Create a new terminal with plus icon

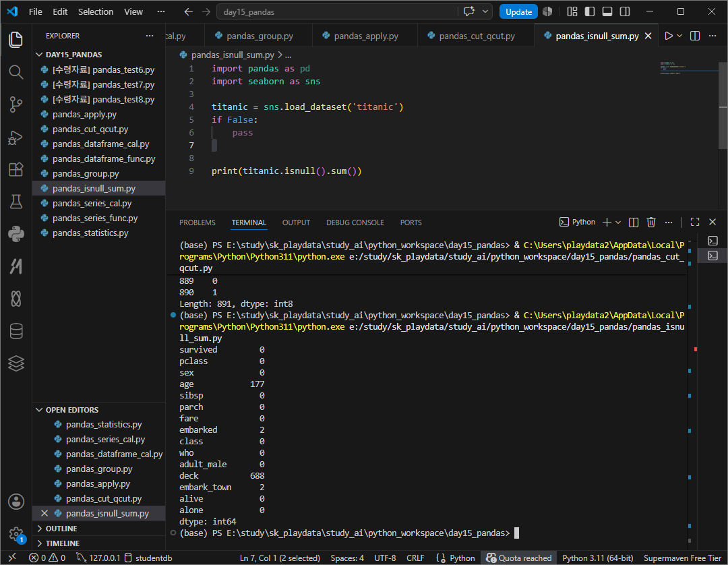(x=607, y=222)
